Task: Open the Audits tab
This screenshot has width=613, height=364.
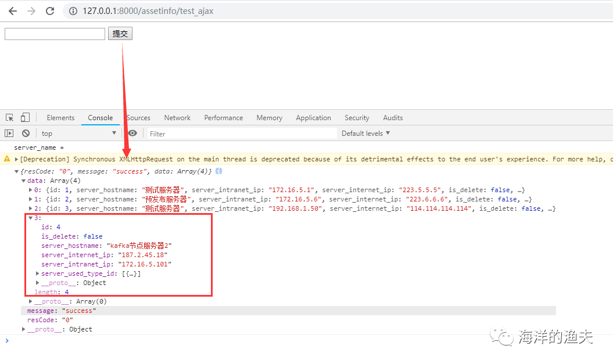Action: pyautogui.click(x=393, y=117)
